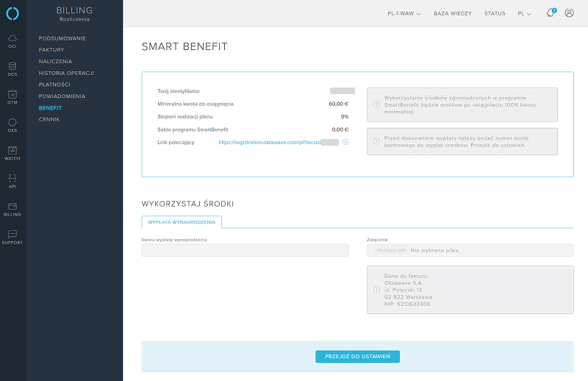Open Historia operacji menu item
Viewport: 588px width, 381px height.
pos(66,73)
